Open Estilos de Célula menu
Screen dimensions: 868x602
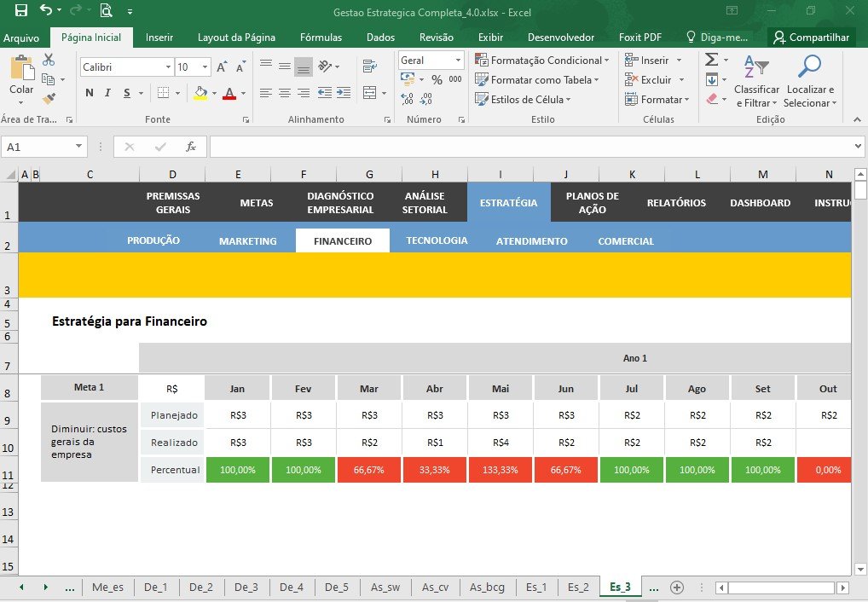[523, 99]
